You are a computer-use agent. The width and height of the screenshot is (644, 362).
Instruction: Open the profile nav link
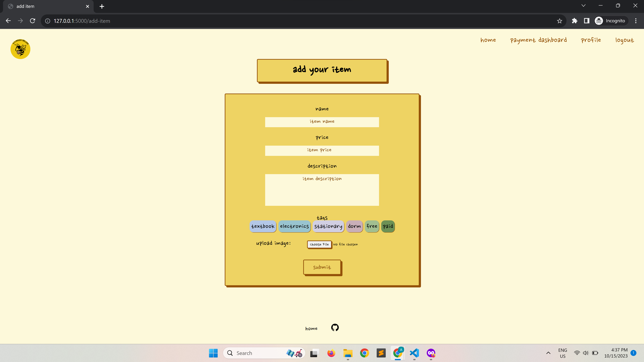[x=591, y=40]
